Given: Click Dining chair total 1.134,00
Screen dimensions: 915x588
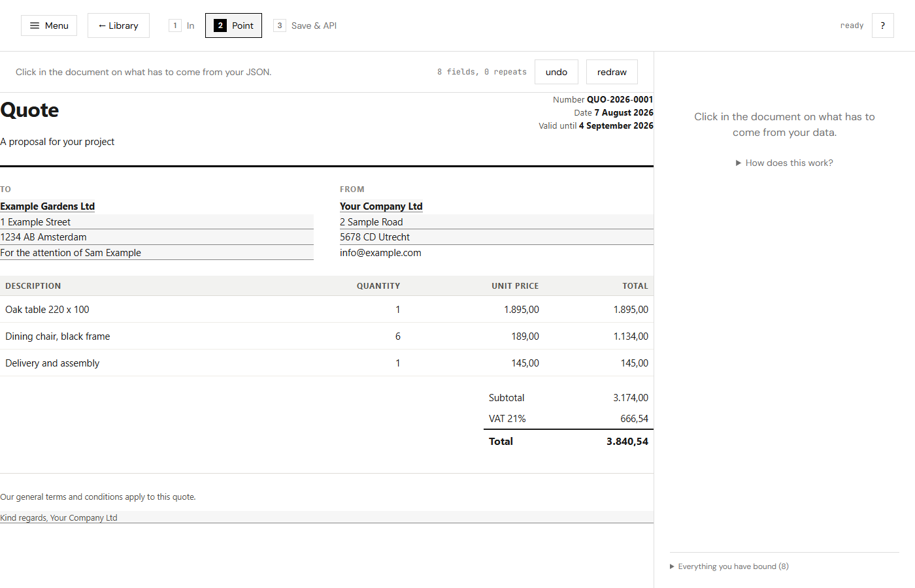Looking at the screenshot, I should tap(631, 336).
